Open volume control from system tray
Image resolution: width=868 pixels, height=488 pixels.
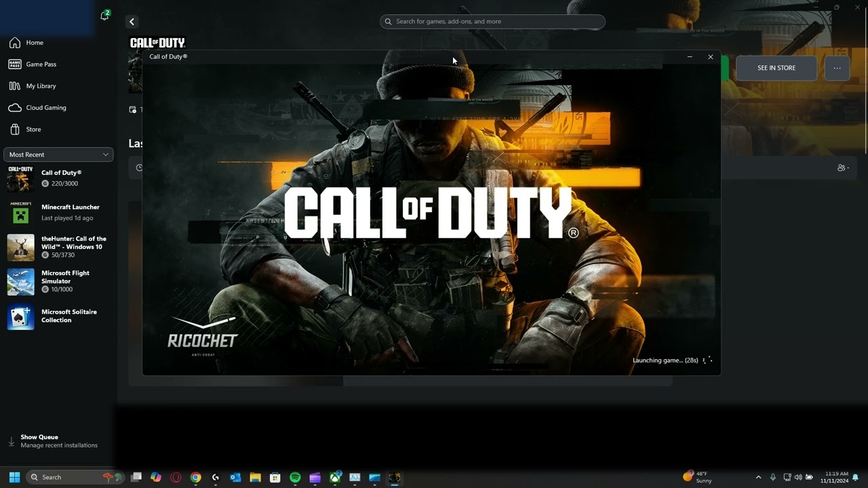798,477
